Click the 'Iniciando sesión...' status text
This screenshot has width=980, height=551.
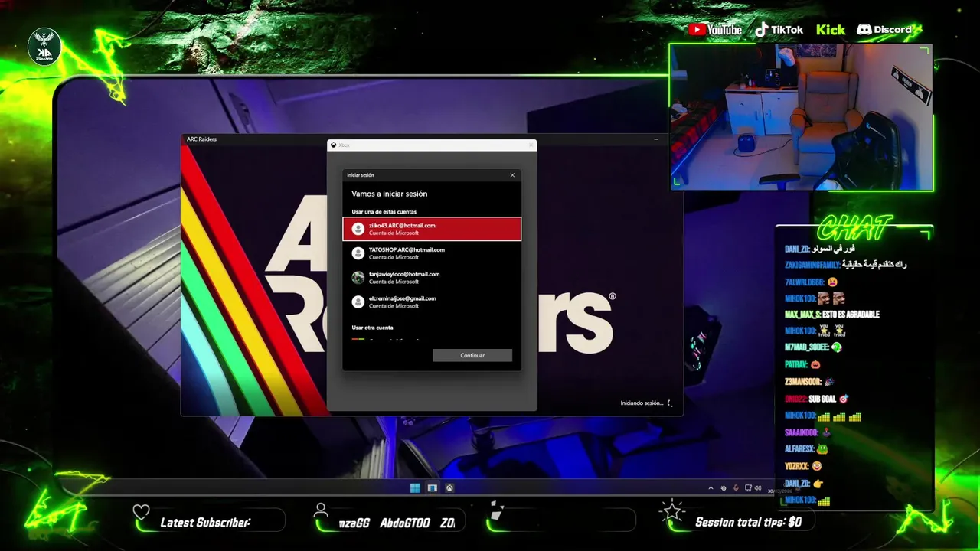pos(642,403)
